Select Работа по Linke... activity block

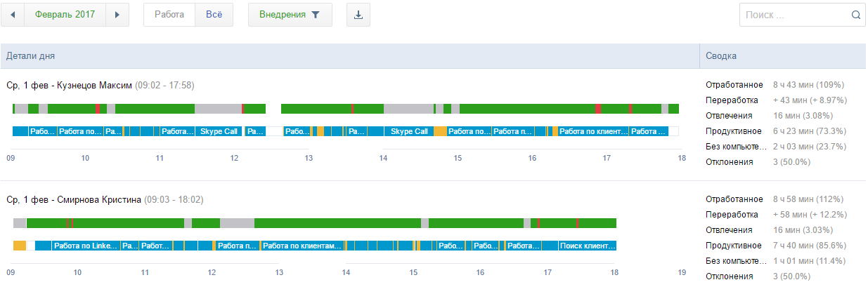(86, 246)
